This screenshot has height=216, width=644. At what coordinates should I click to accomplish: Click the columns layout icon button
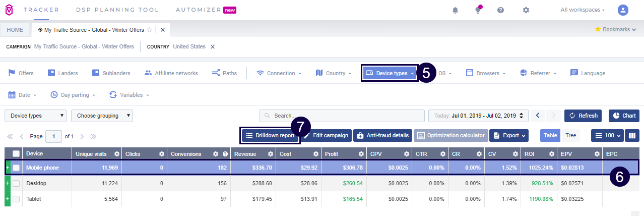click(x=632, y=135)
